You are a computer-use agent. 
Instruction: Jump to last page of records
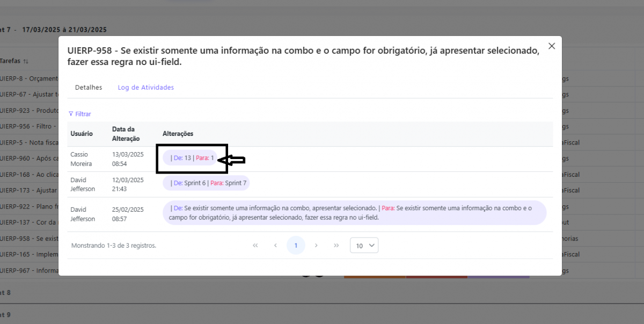[336, 246]
